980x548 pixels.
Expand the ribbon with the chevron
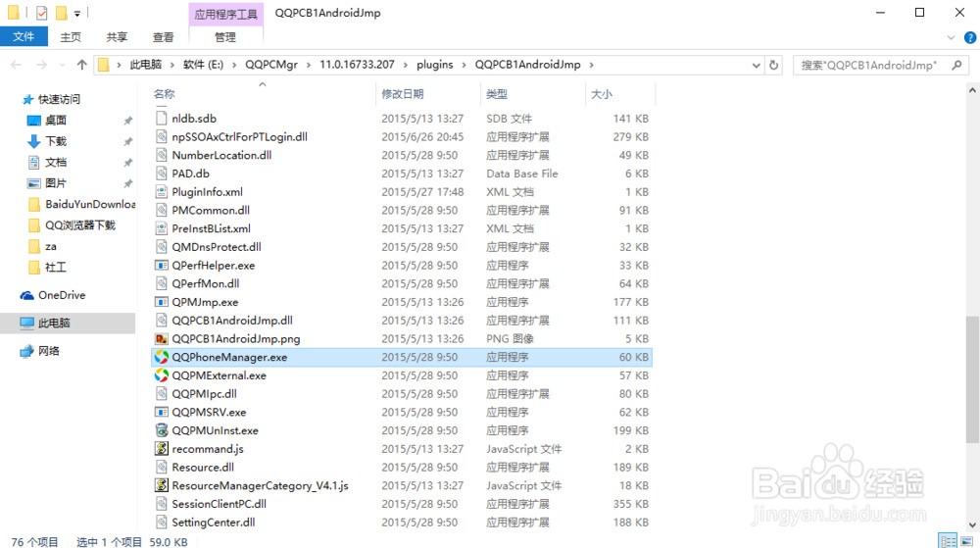click(951, 38)
